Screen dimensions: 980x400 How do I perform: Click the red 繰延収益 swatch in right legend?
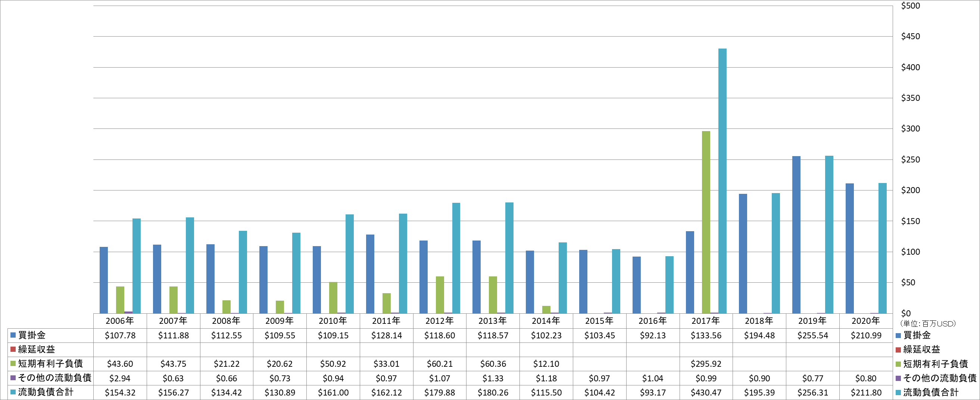click(x=898, y=349)
